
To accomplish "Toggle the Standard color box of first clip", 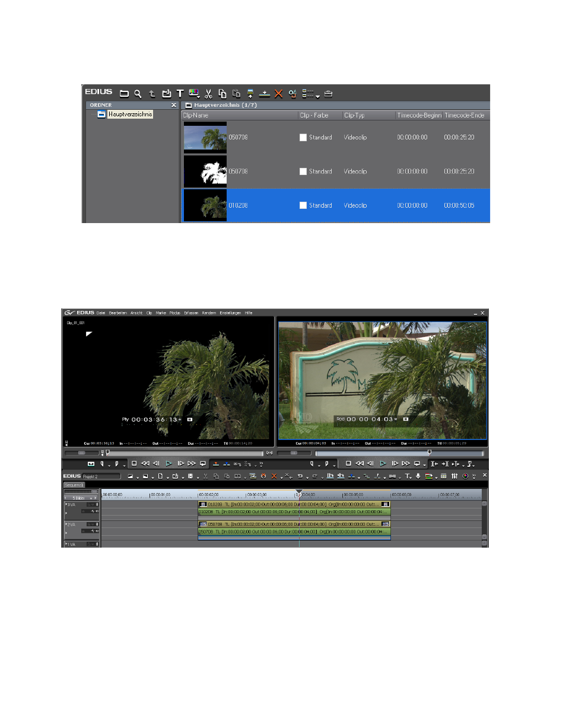I will click(x=303, y=137).
